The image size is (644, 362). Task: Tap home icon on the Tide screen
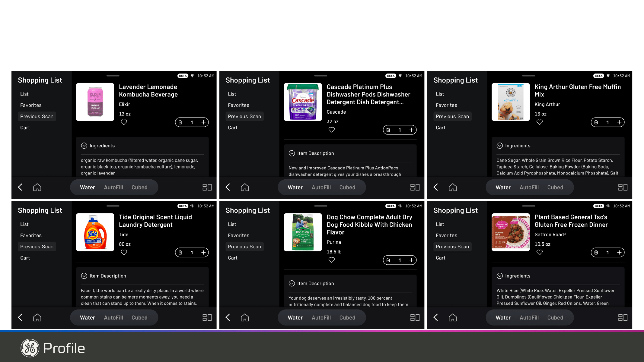37,317
